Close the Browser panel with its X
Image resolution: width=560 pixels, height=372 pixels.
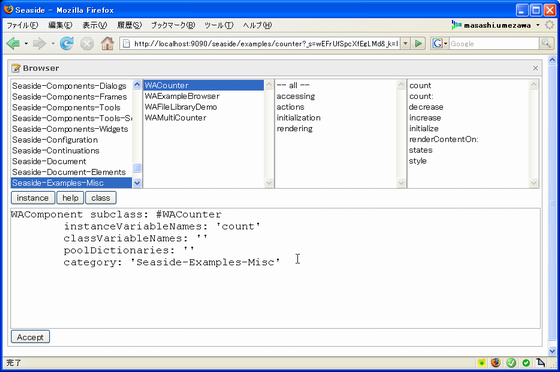[535, 68]
